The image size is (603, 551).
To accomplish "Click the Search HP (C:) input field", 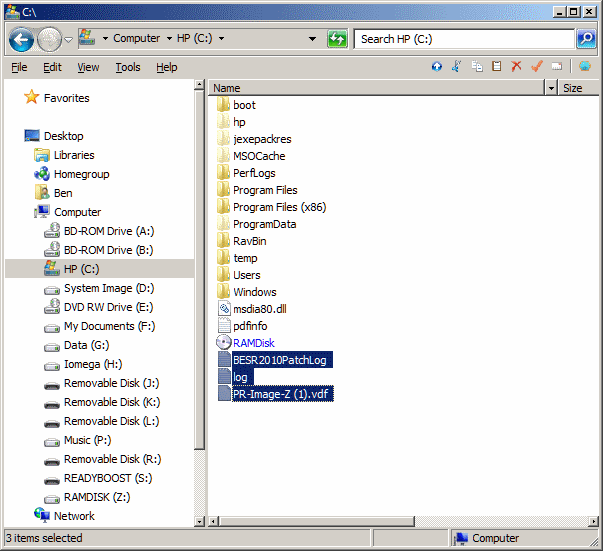I will click(463, 39).
